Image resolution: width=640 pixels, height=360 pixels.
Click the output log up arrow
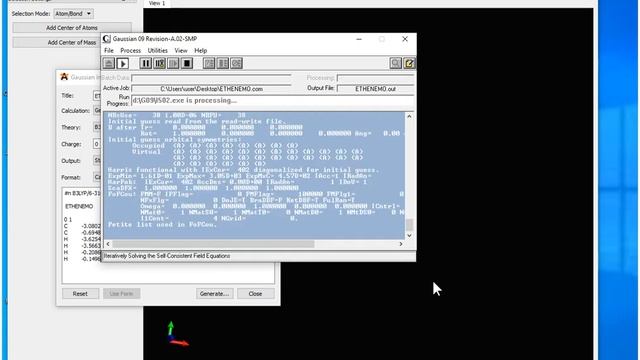tap(409, 117)
